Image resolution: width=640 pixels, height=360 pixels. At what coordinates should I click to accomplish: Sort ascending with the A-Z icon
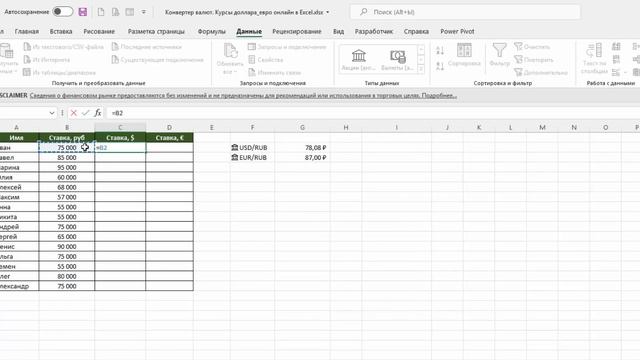click(440, 51)
